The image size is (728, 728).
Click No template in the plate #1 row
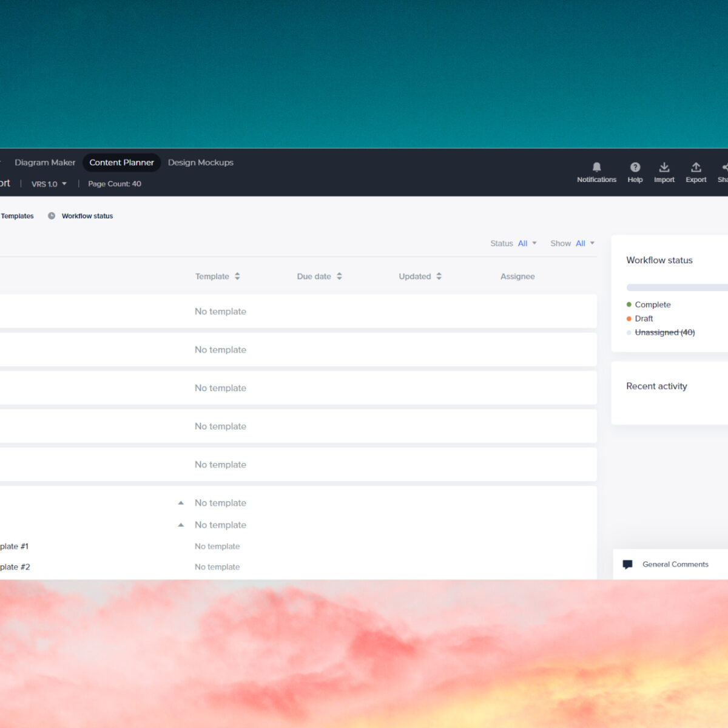coord(217,547)
